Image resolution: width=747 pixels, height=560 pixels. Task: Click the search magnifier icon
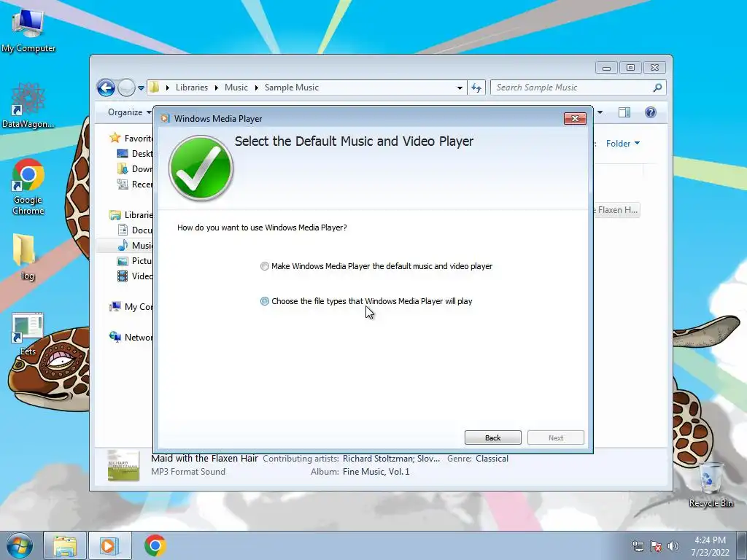pos(657,87)
